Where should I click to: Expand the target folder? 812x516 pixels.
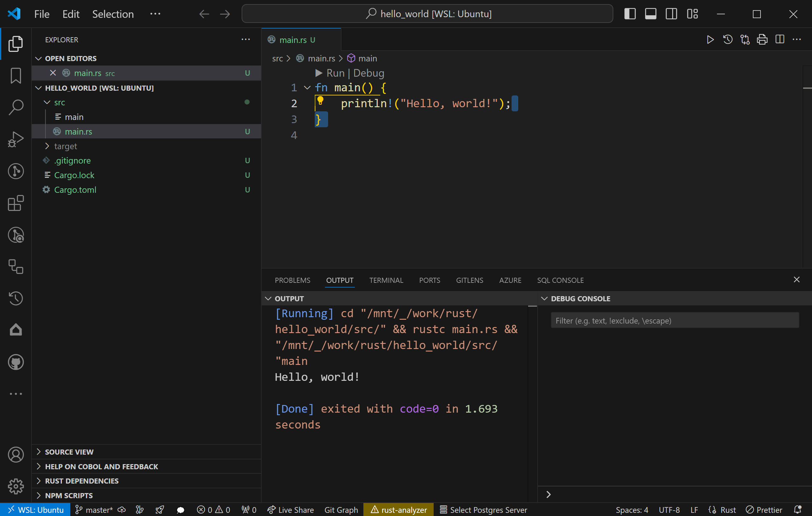click(x=65, y=146)
